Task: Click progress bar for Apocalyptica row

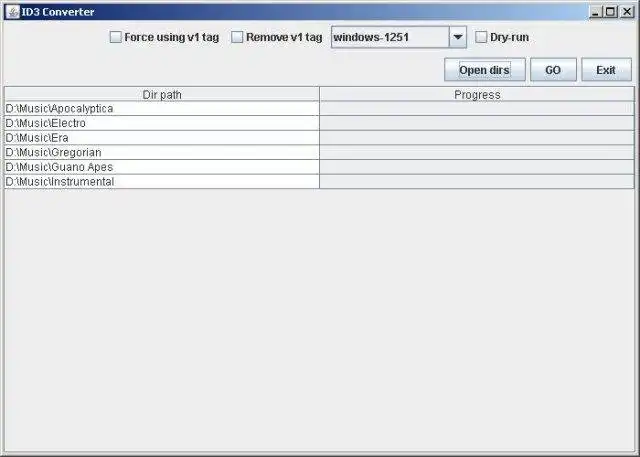Action: [x=477, y=109]
